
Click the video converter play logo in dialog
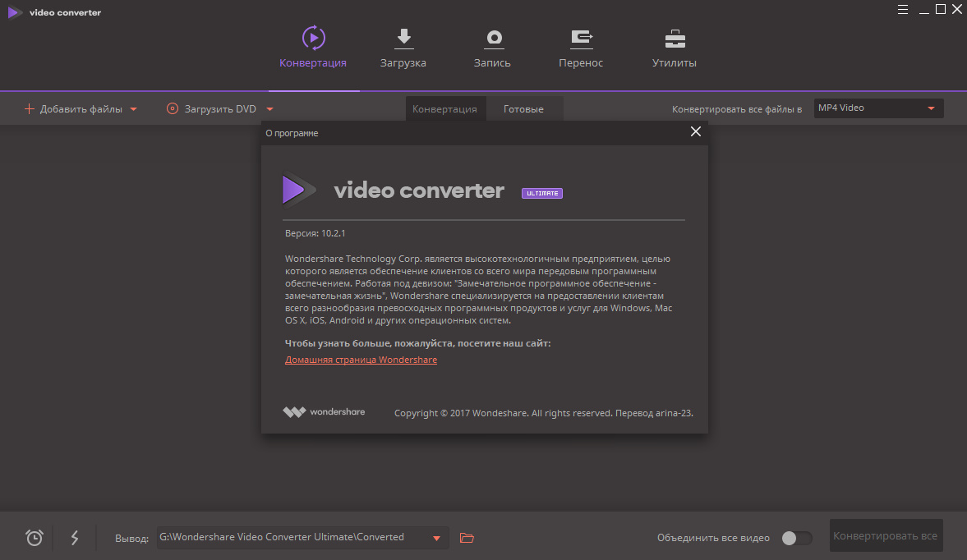(299, 190)
